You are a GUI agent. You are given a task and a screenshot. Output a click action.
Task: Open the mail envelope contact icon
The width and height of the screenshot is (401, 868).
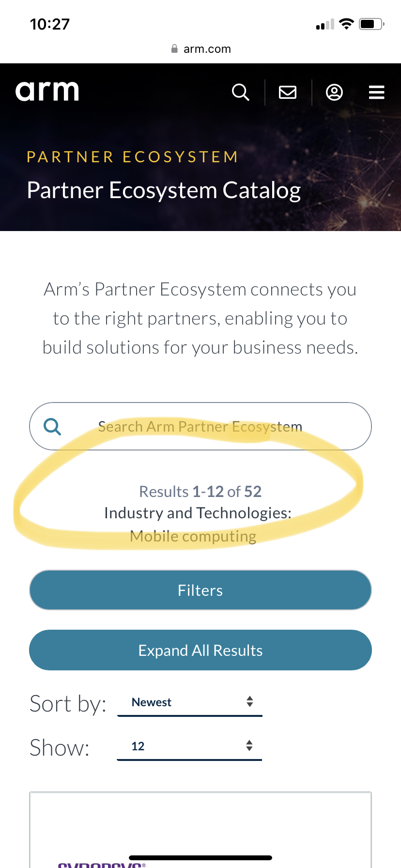(288, 92)
